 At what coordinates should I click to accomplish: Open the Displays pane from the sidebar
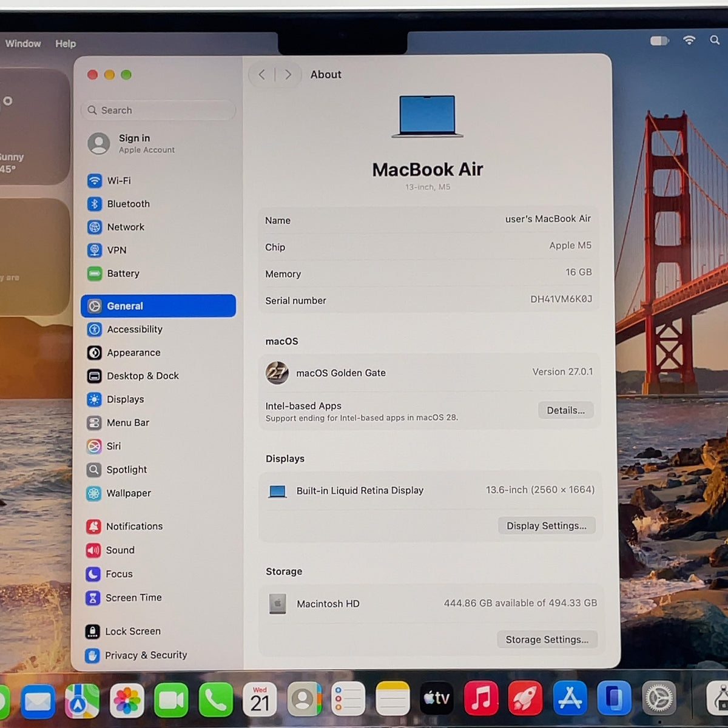click(158, 399)
